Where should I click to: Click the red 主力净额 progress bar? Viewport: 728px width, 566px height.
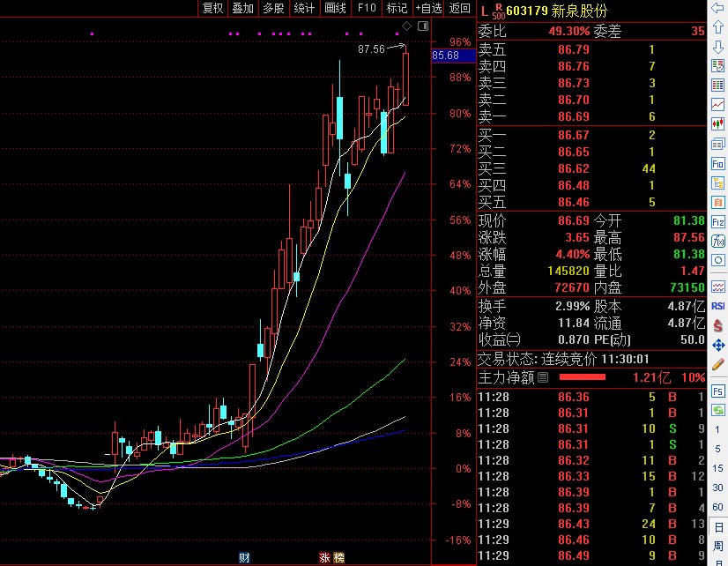point(583,377)
